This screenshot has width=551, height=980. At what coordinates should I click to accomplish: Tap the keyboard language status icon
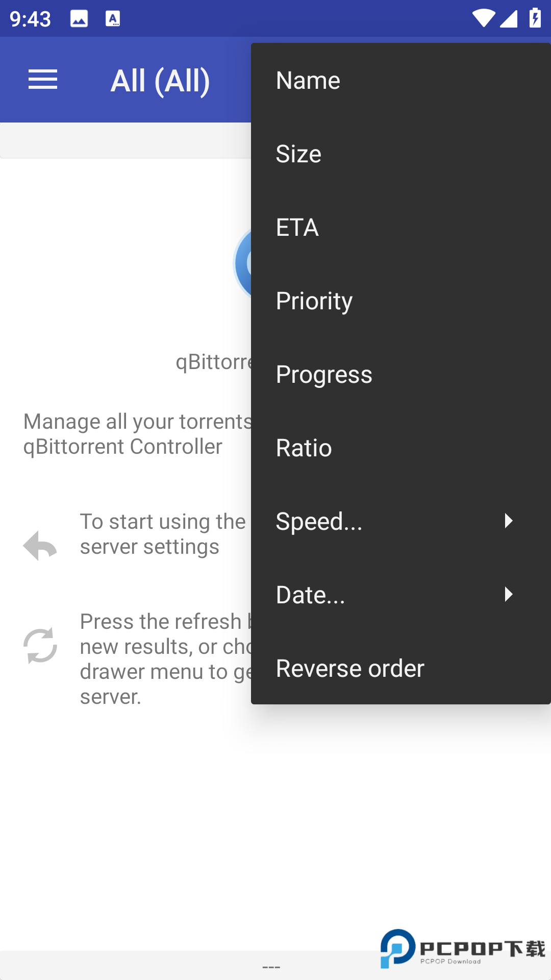[x=113, y=19]
